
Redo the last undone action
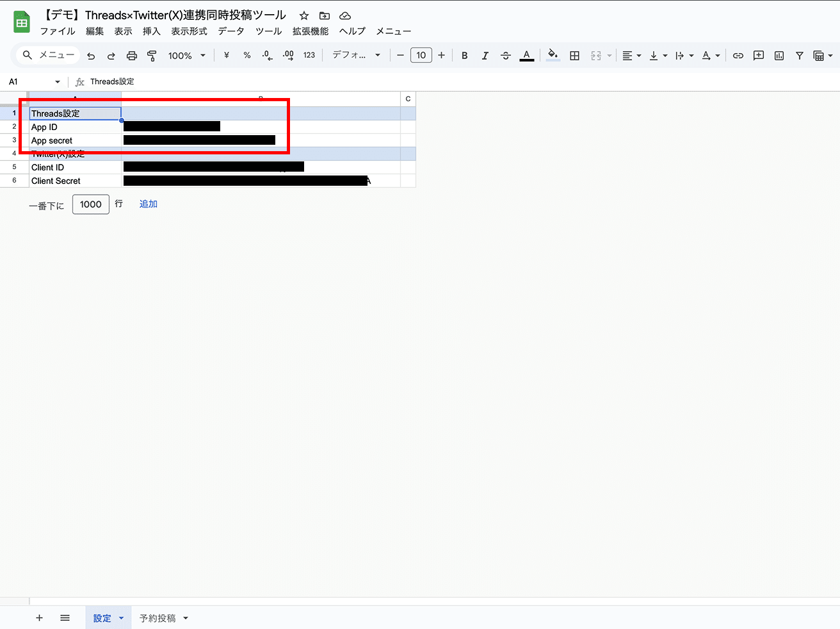click(x=111, y=56)
